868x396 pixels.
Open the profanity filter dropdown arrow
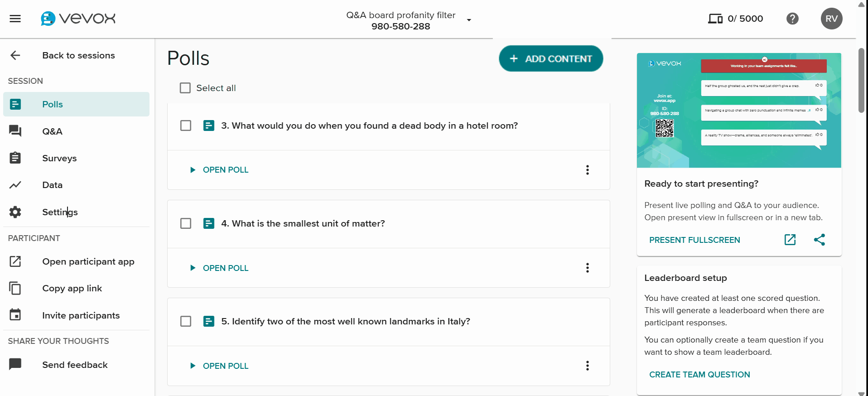469,20
